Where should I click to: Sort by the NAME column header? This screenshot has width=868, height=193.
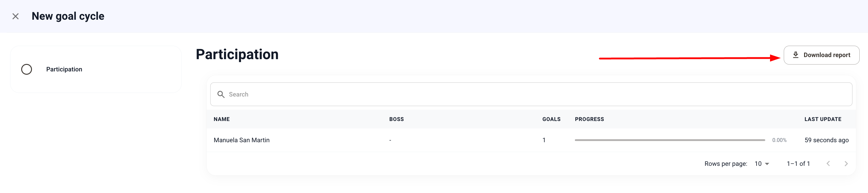pos(222,119)
